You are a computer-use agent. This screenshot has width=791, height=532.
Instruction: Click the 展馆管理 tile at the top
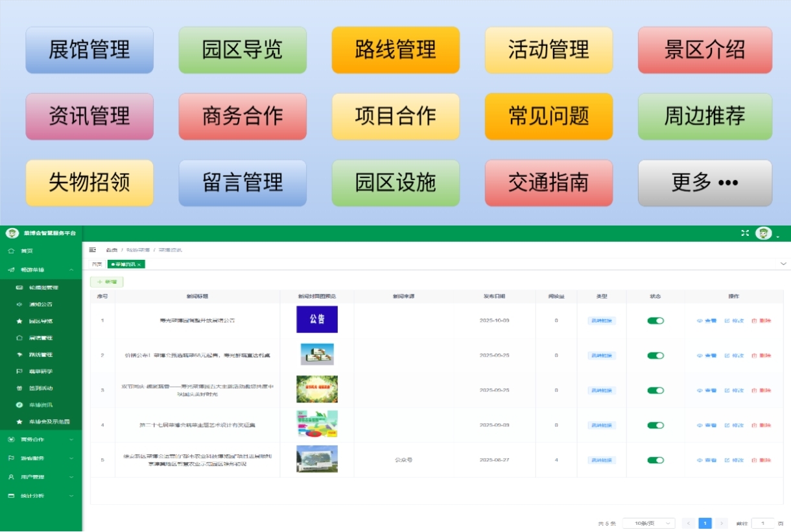click(x=89, y=49)
